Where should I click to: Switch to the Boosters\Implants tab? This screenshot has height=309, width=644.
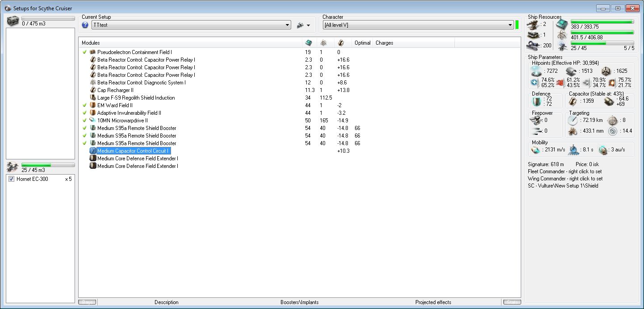[300, 302]
